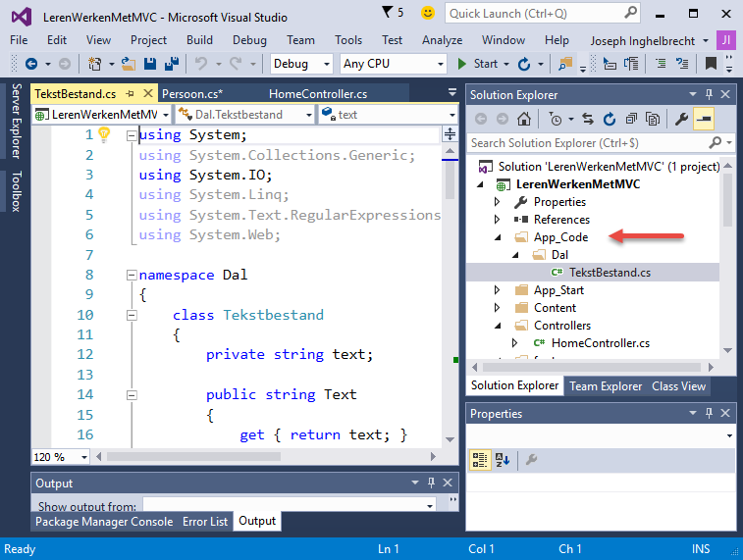Collapse the namespace Dal region on line 8
The image size is (743, 560).
(132, 275)
